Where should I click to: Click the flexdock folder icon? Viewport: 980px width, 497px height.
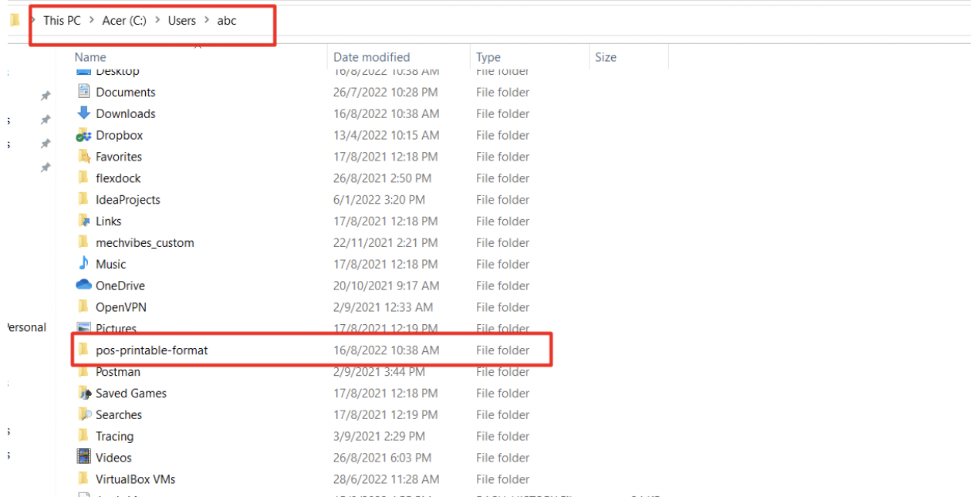84,178
